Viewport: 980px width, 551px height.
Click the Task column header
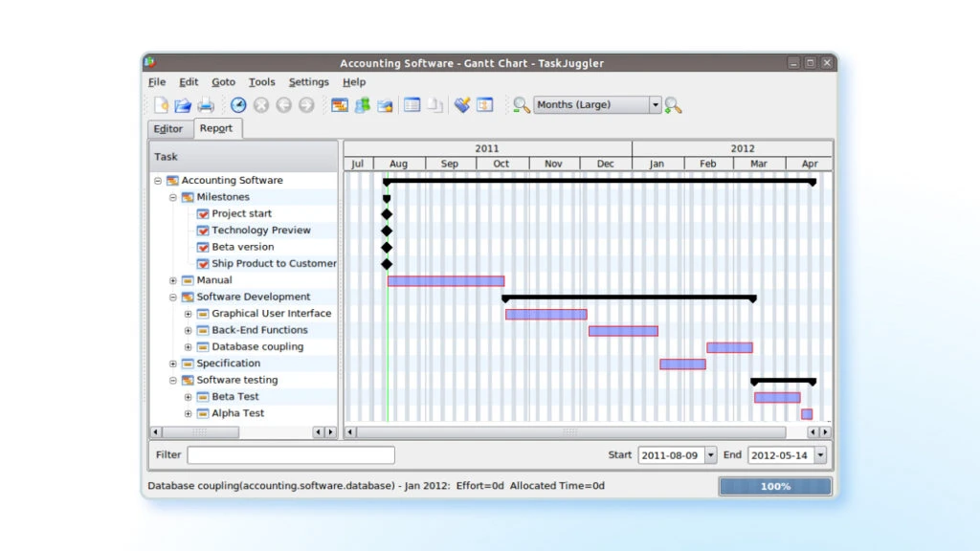pyautogui.click(x=244, y=157)
